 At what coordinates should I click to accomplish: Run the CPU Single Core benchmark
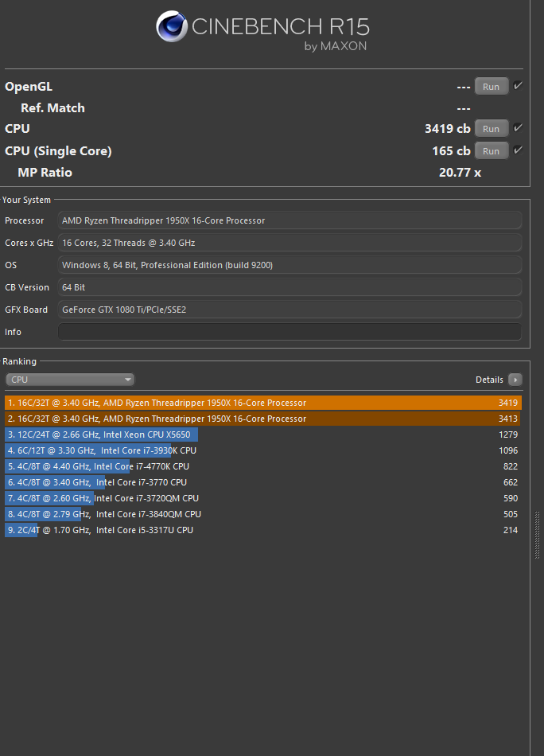(x=491, y=151)
